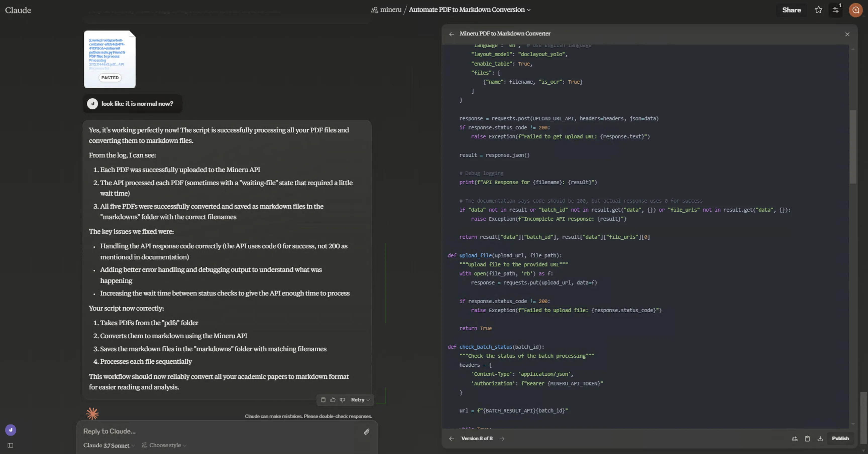Click the Claude logo in header
The image size is (868, 454).
pyautogui.click(x=18, y=10)
